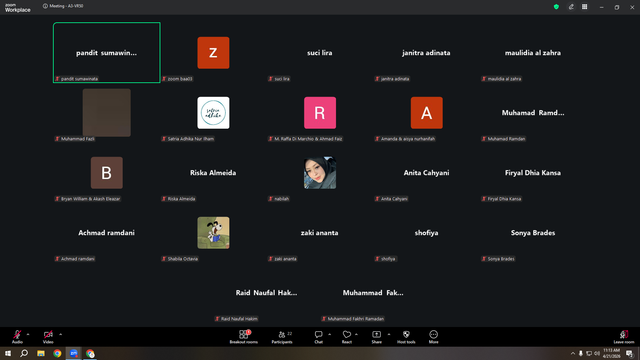Screen dimensions: 640x360
Task: Open the Windows Start menu
Action: pos(8,353)
